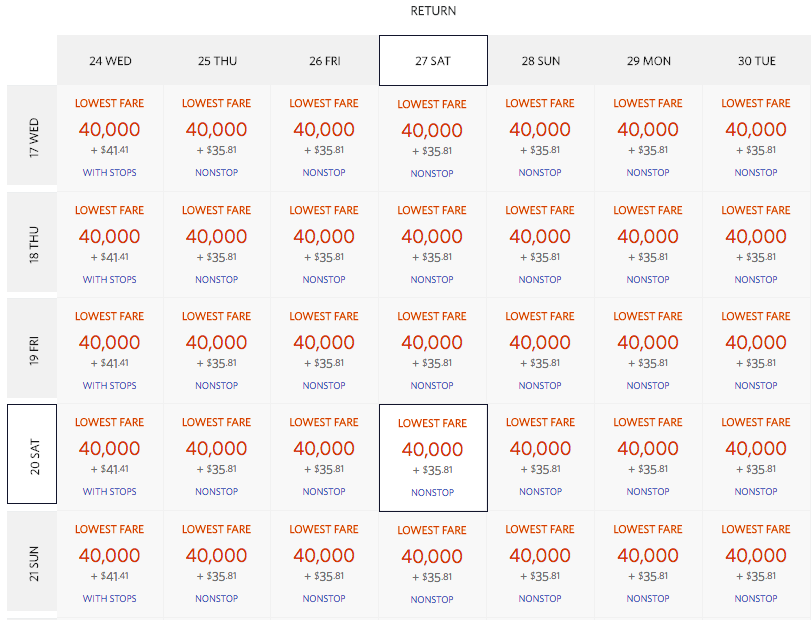811x620 pixels.
Task: Choose the 29 MON return date header
Action: pos(649,61)
